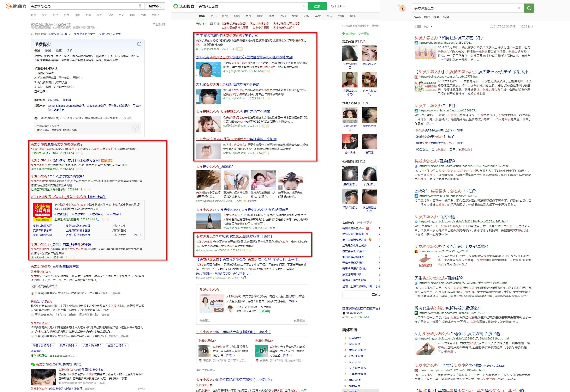This screenshot has height=392, width=570.
Task: Switch to Sogou 知乎 tab
Action: click(x=55, y=15)
